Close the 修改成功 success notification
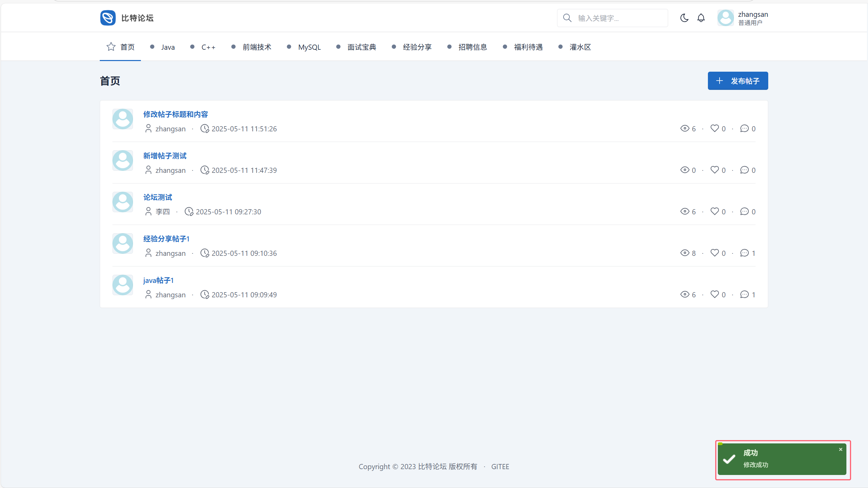Viewport: 868px width, 488px height. 841,449
